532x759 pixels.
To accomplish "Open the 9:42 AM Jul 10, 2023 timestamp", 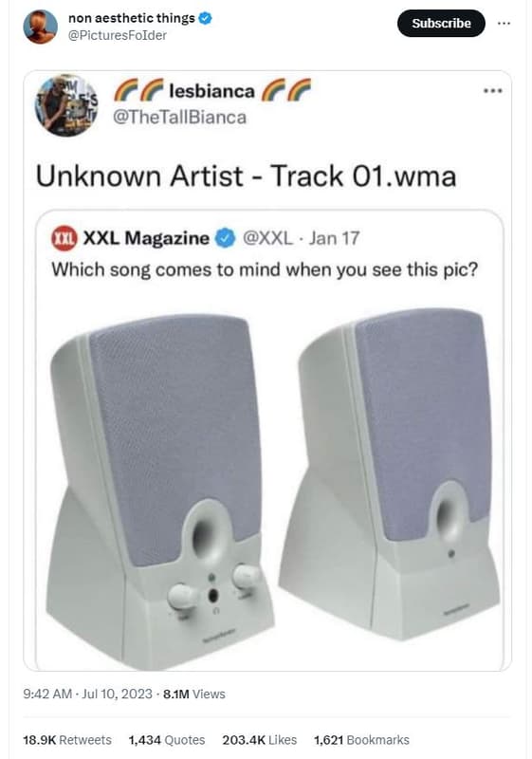I will click(x=87, y=694).
